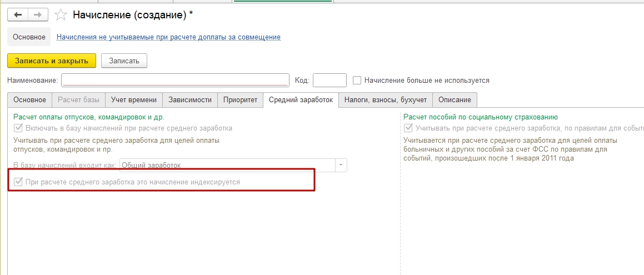The image size is (644, 275).
Task: Go to "Налоги, взносы, бухучет" tab
Action: pyautogui.click(x=385, y=100)
